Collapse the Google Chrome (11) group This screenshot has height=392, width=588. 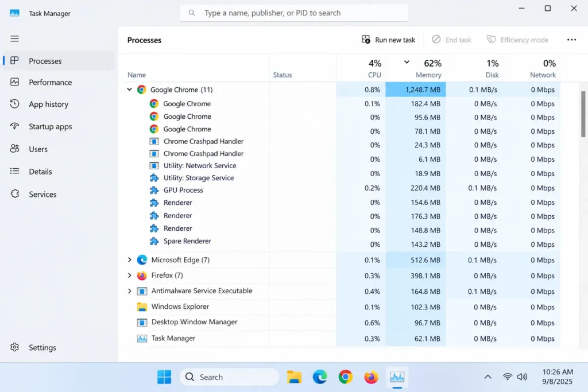(129, 89)
